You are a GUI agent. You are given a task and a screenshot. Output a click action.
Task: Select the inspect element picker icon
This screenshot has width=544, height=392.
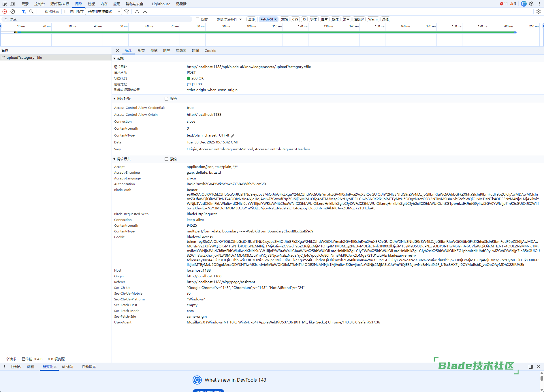[x=5, y=4]
